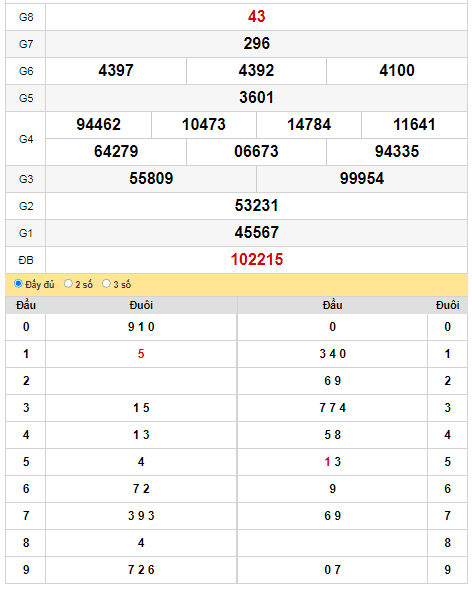
Task: Click G4 number 94462
Action: (98, 125)
